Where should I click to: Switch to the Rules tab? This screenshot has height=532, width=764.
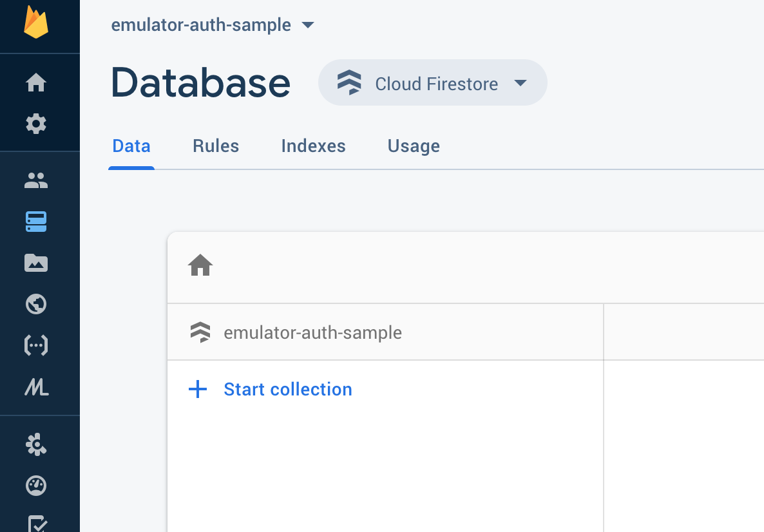(x=216, y=146)
